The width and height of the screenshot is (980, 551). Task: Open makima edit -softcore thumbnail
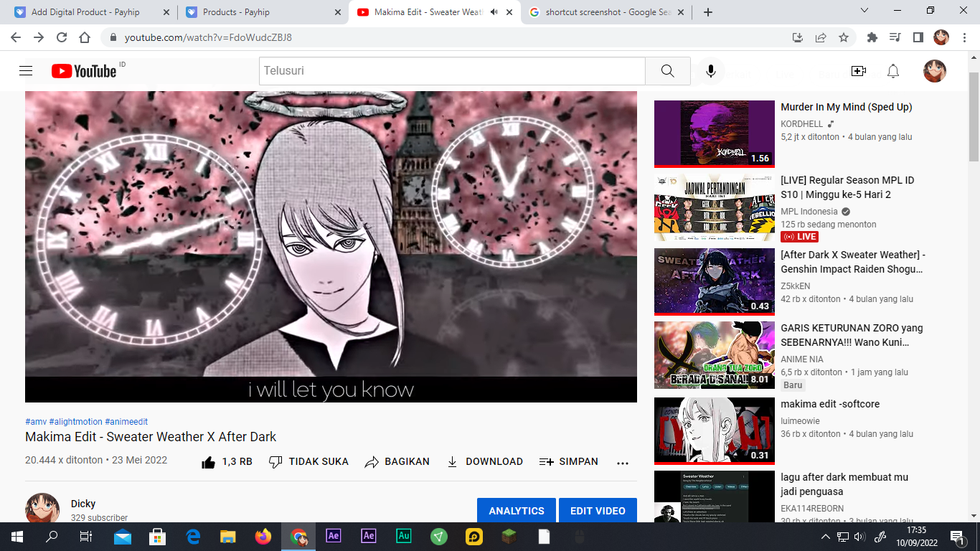[x=715, y=430]
